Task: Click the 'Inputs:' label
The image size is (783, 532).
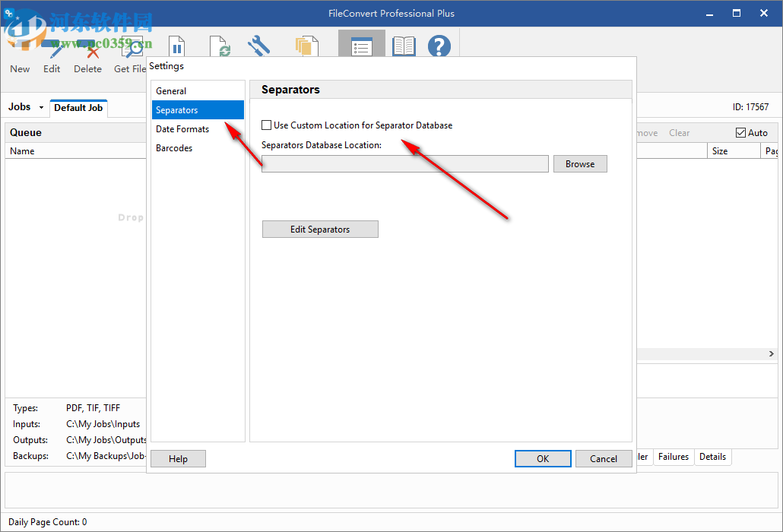Action: click(27, 424)
